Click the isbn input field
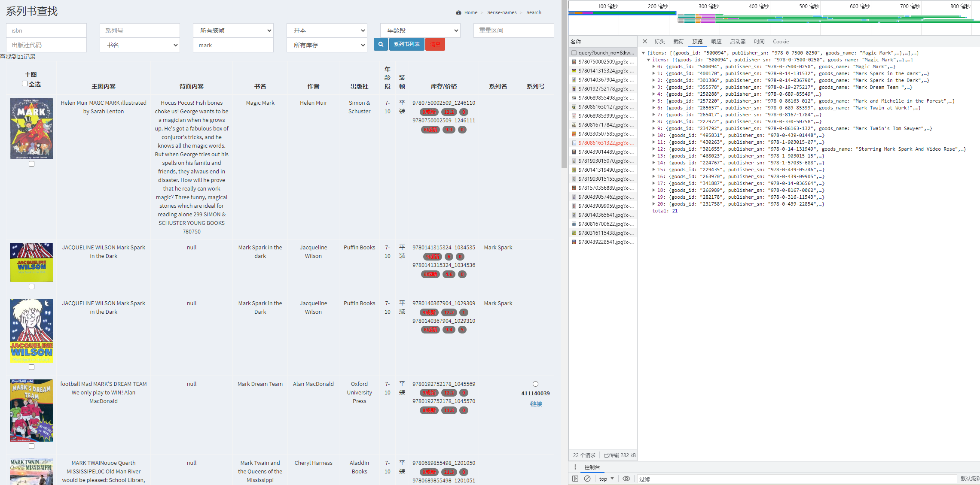Viewport: 980px width, 485px height. pos(46,30)
